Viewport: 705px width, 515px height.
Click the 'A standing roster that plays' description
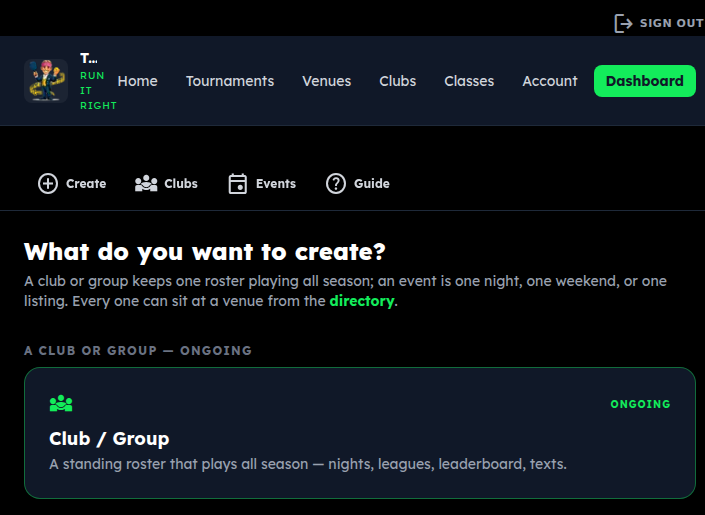click(308, 464)
